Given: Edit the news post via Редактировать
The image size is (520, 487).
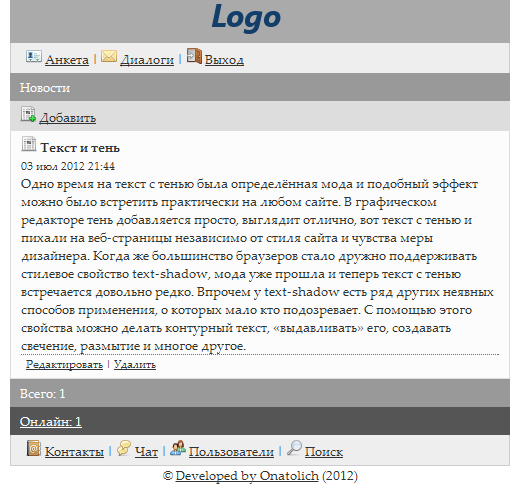Looking at the screenshot, I should 64,364.
